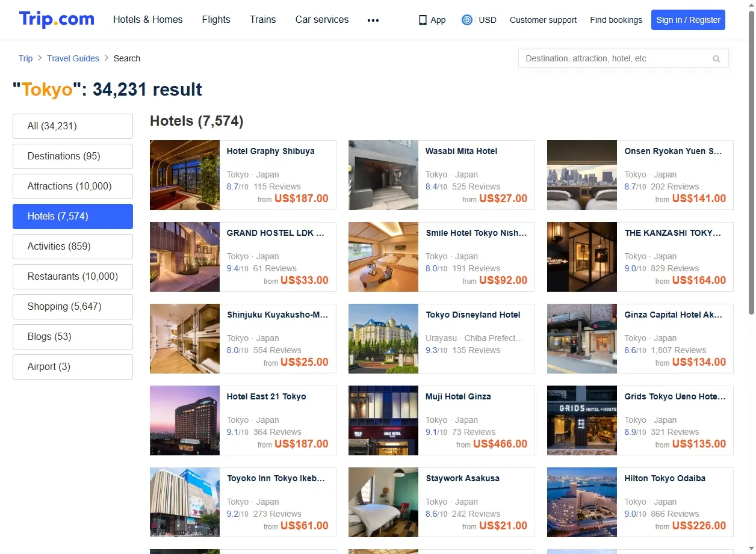The height and width of the screenshot is (554, 756).
Task: Click Urayasu · Chiba Prefecture location text
Action: click(x=474, y=338)
